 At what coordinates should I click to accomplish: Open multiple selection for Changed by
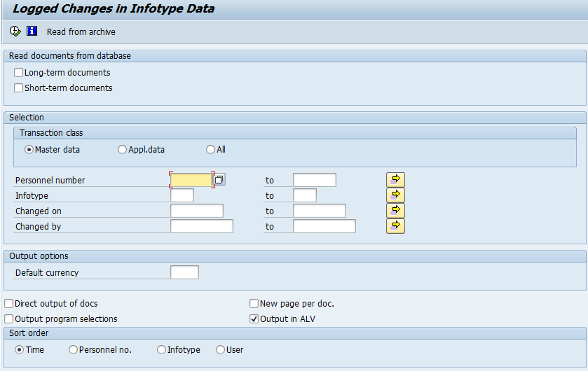395,226
